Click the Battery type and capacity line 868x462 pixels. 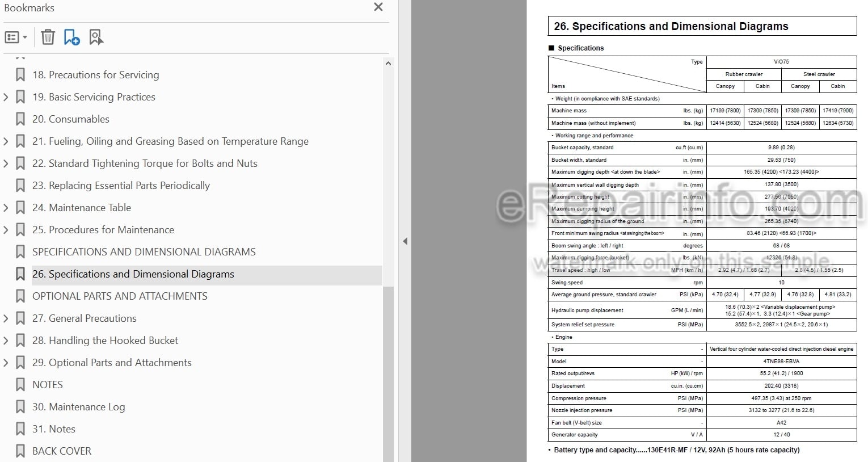(x=677, y=450)
